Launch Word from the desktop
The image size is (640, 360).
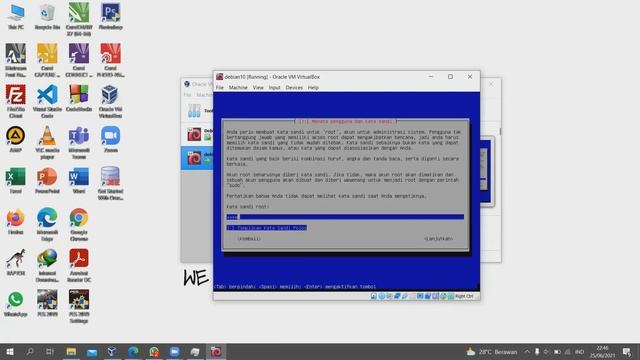coord(79,180)
